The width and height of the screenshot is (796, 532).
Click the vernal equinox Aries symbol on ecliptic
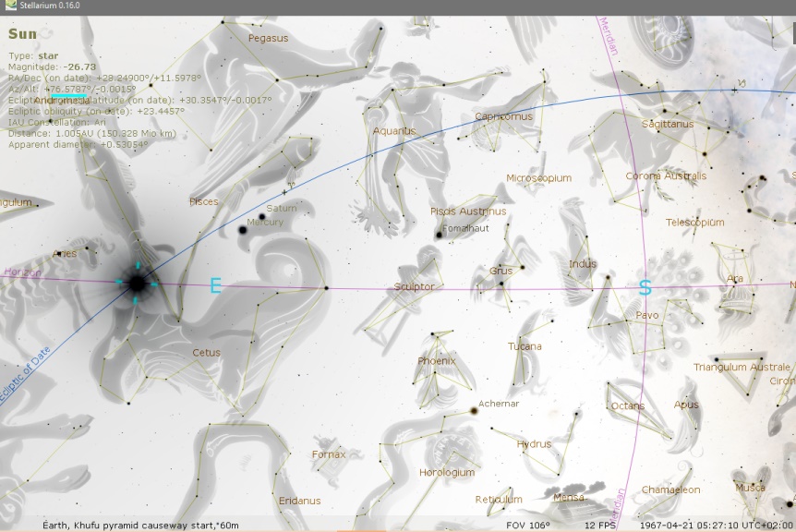[291, 186]
